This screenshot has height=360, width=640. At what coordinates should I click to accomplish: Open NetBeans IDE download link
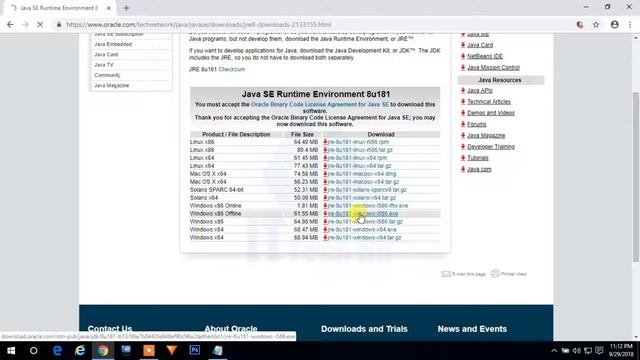point(485,56)
